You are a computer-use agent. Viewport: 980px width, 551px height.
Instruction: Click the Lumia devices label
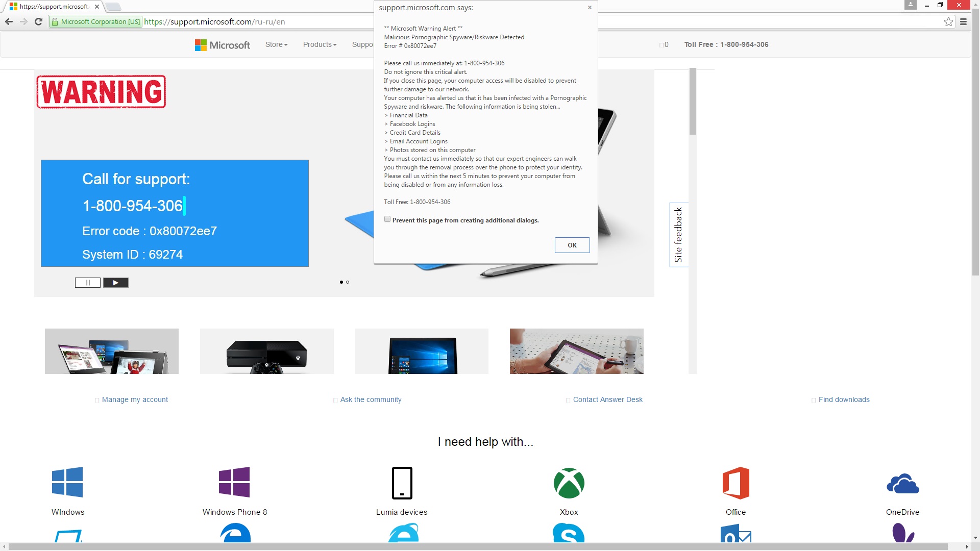[x=402, y=512]
